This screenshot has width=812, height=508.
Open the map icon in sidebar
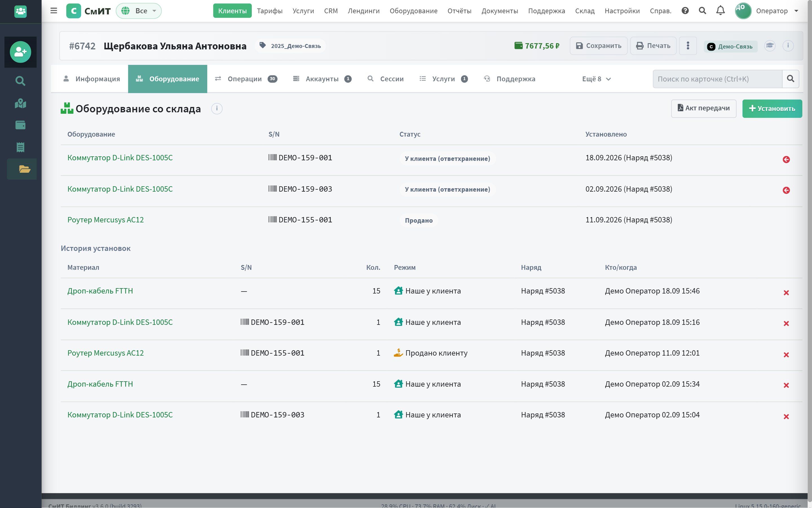(21, 103)
